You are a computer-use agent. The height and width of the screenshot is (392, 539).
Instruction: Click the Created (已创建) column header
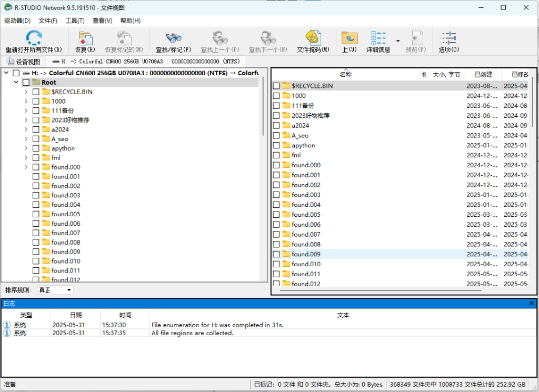483,75
